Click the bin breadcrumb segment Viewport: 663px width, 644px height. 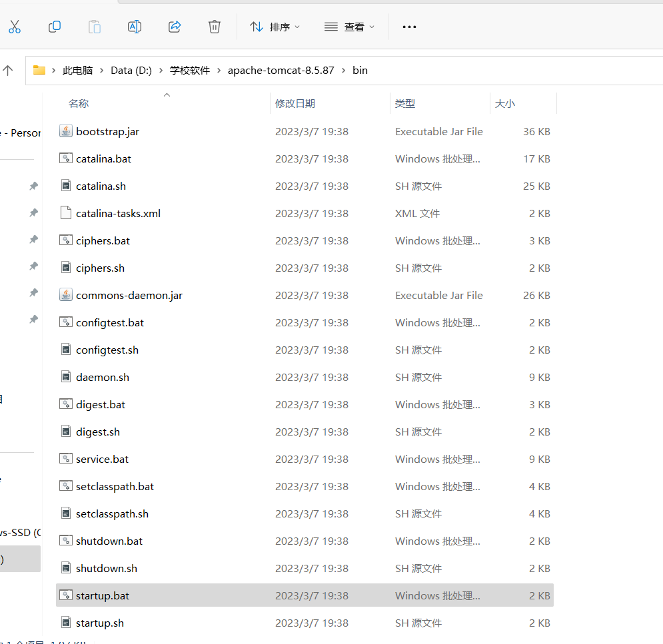360,70
